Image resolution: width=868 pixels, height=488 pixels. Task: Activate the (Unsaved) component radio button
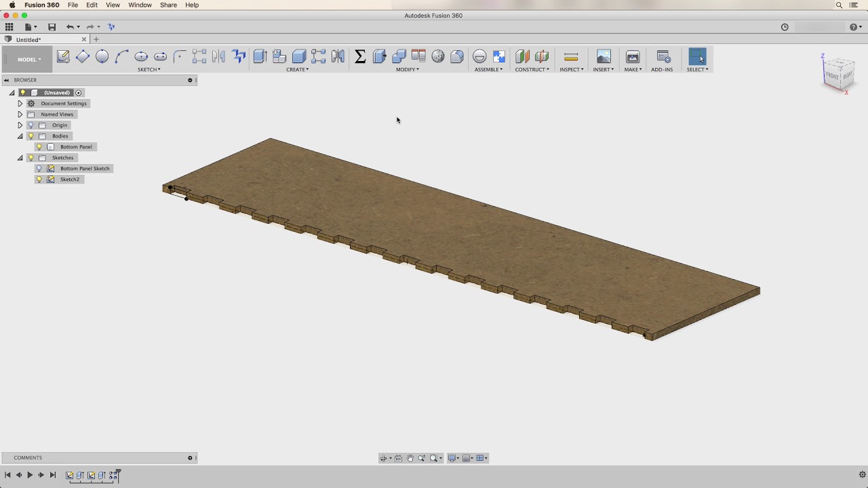pos(79,93)
